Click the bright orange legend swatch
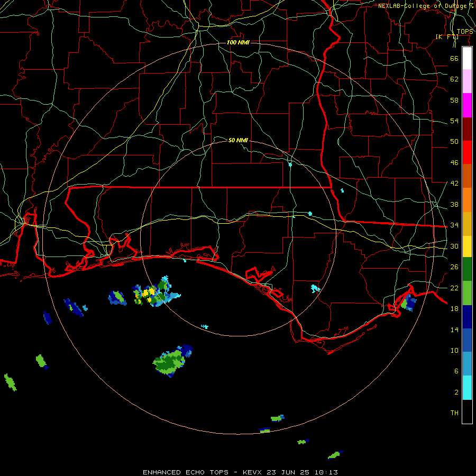 pyautogui.click(x=467, y=200)
